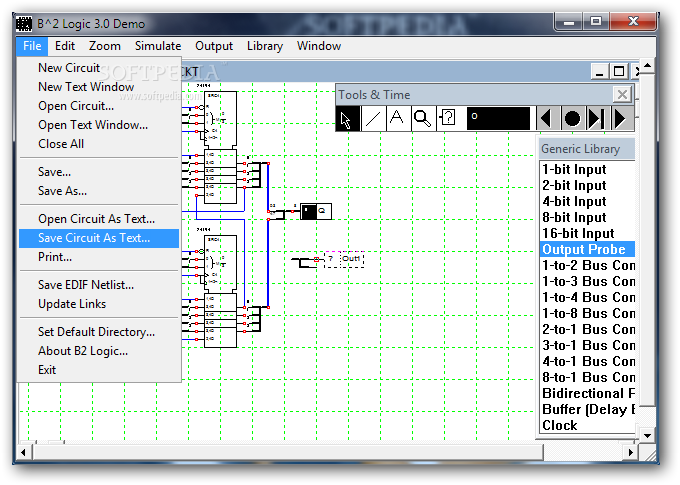Select Clock library item
This screenshot has height=485, width=680.
[x=587, y=425]
